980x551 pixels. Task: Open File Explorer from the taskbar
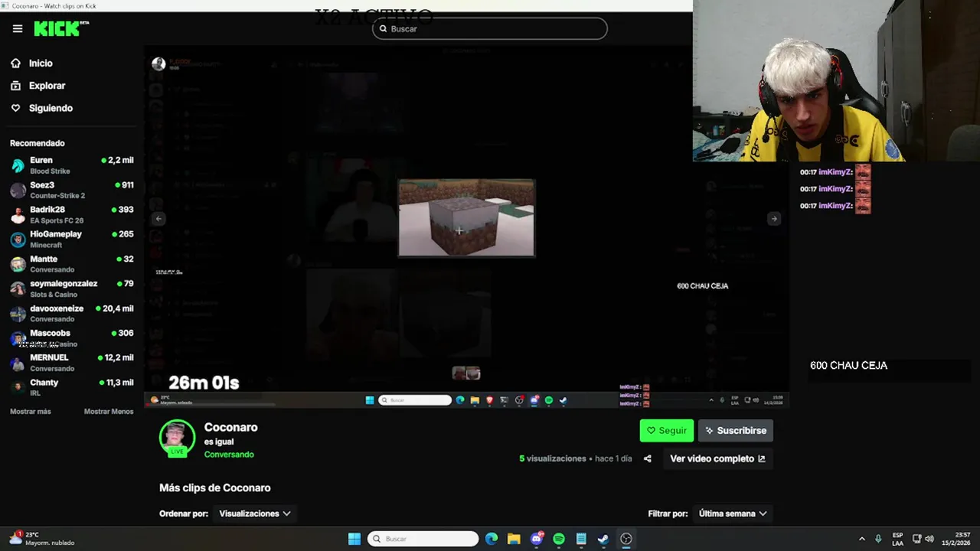pos(514,539)
